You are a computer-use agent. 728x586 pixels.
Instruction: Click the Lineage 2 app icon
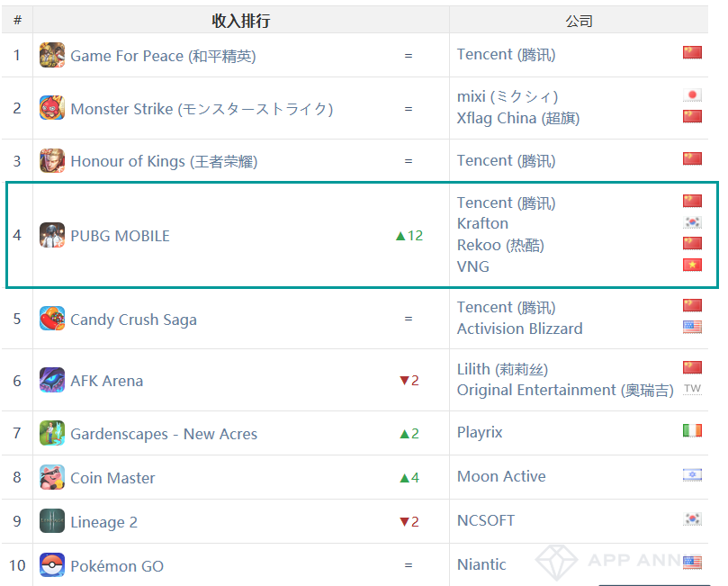coord(52,521)
